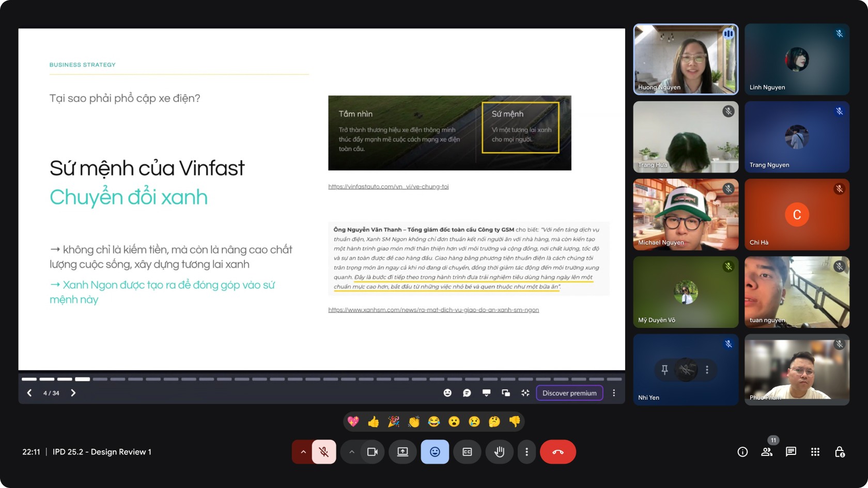Screen dimensions: 868x488
Task: Send thumbs down reaction
Action: coord(515,421)
